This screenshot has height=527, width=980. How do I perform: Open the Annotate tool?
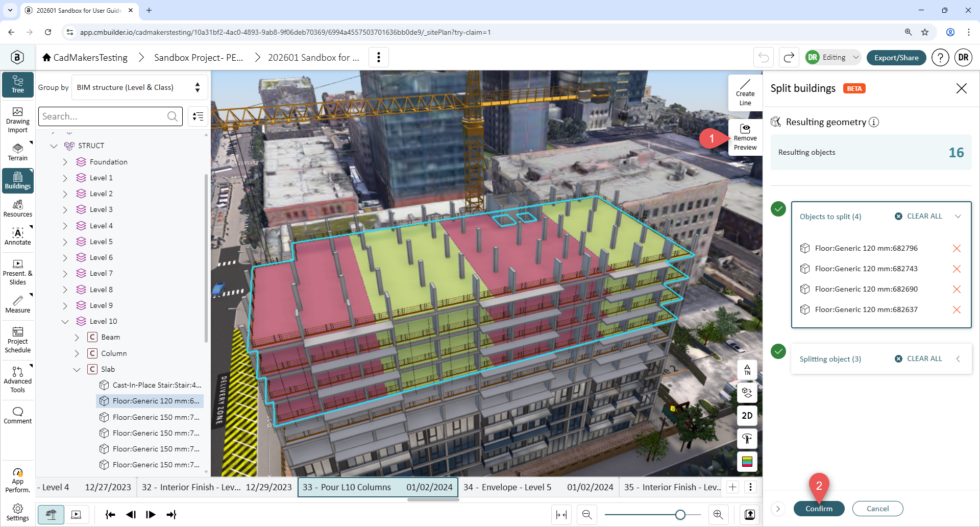[18, 236]
